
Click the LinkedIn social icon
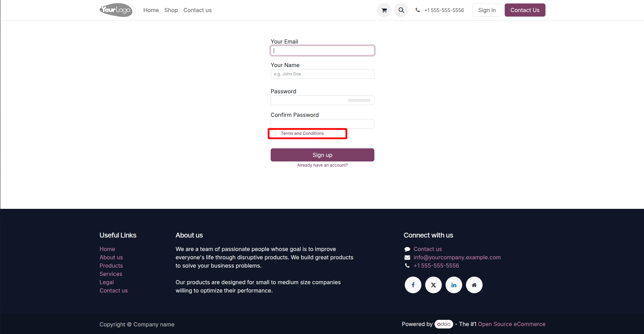click(x=454, y=285)
